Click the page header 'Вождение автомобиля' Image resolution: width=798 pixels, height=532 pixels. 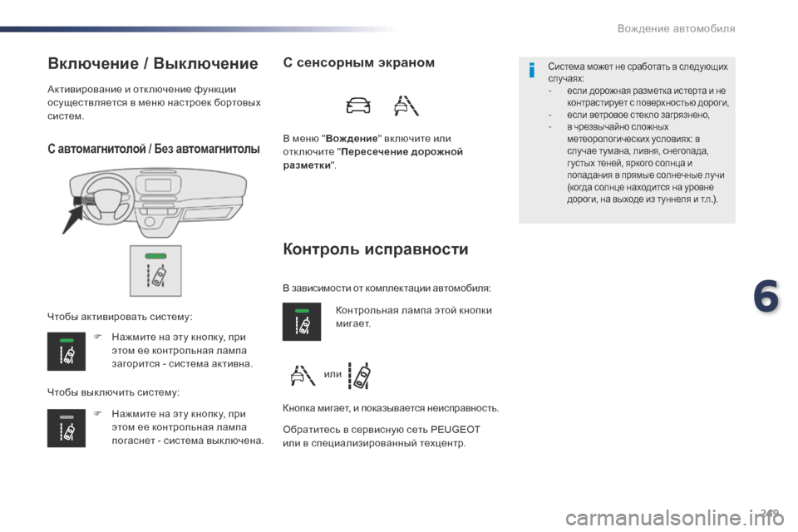[x=677, y=28]
